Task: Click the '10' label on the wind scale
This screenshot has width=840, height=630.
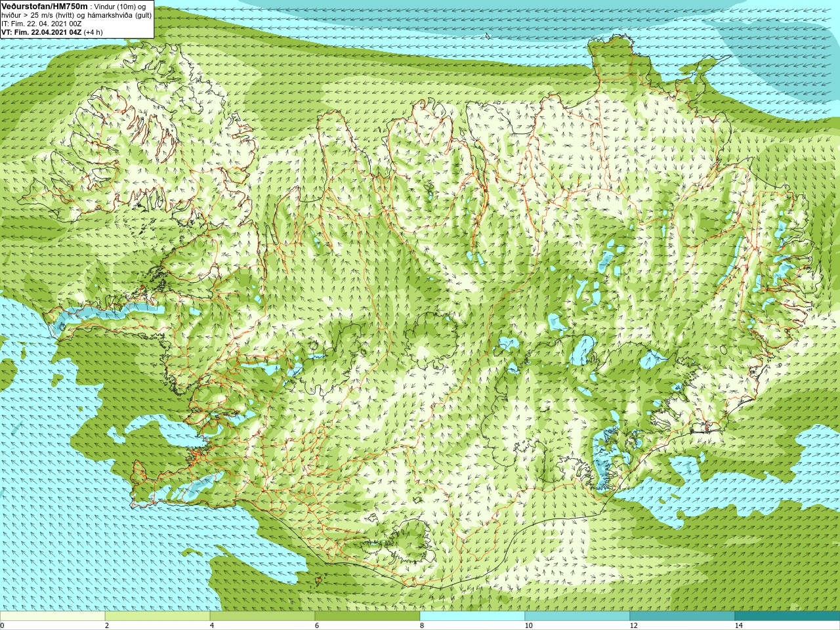Action: coord(528,625)
